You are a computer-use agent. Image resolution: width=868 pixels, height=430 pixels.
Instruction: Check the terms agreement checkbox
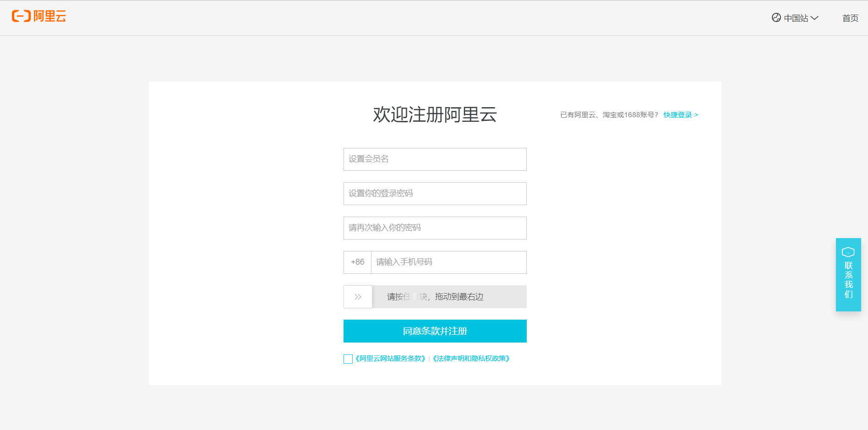tap(348, 359)
